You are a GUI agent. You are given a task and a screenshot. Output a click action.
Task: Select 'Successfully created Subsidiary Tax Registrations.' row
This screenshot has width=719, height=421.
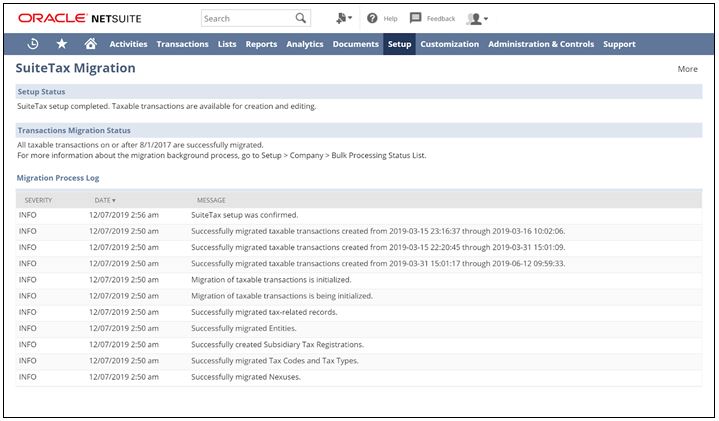click(359, 344)
